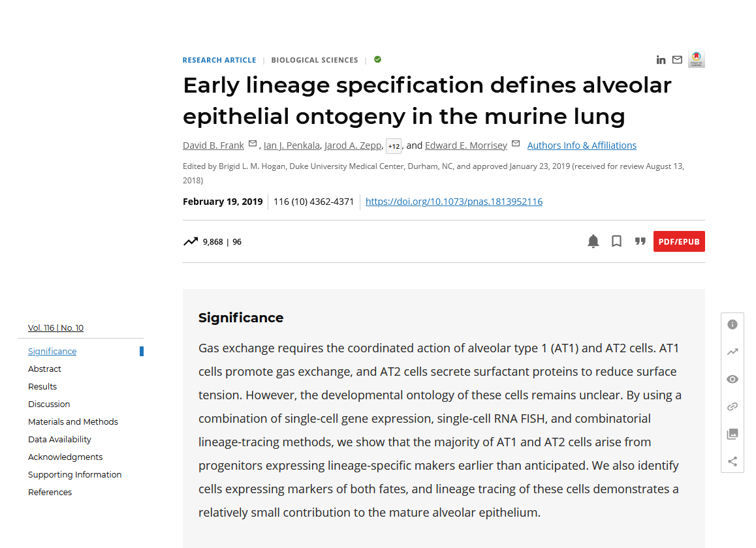This screenshot has width=756, height=548.
Task: Bookmark this article
Action: pyautogui.click(x=616, y=241)
